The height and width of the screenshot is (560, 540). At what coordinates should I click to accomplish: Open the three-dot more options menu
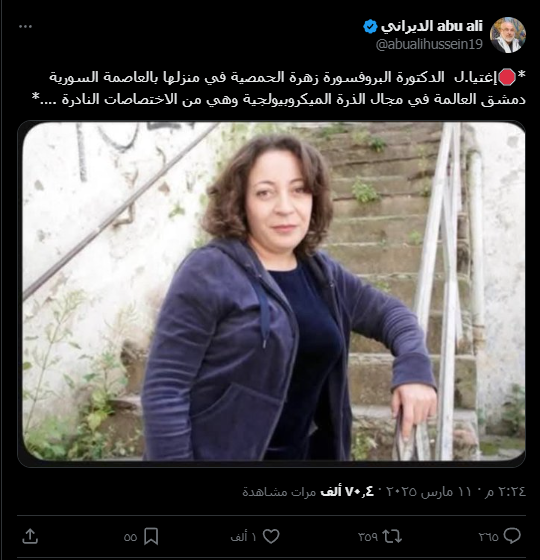[x=25, y=26]
